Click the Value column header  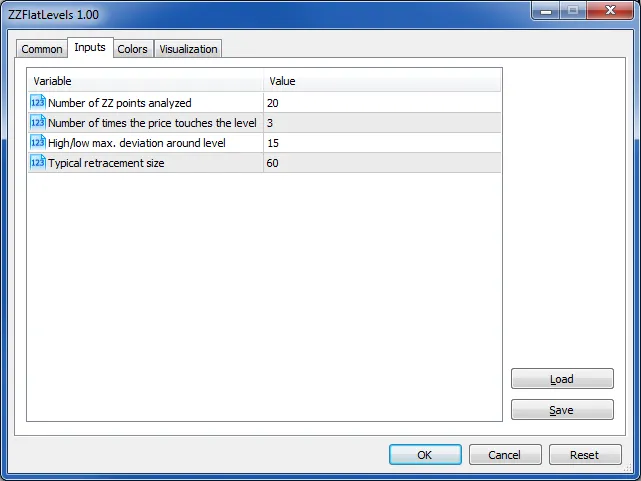[382, 81]
